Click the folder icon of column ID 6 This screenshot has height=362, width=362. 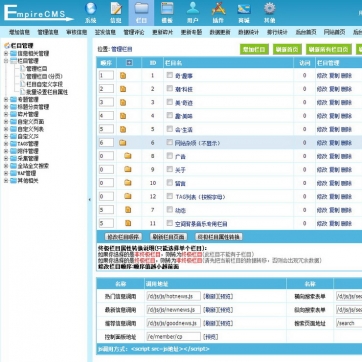123,143
